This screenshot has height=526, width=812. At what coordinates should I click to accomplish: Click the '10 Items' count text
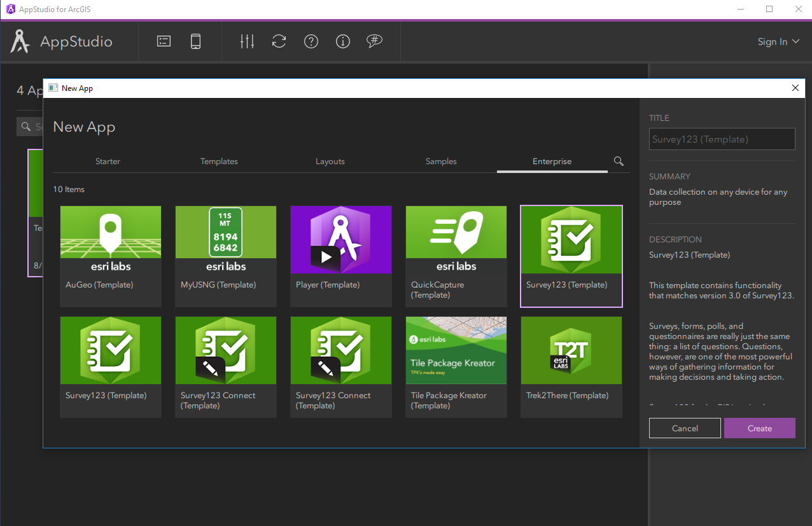click(x=69, y=190)
